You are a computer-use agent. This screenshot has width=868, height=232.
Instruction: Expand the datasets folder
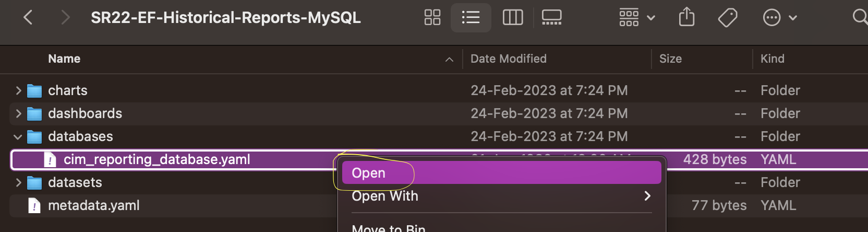tap(19, 182)
